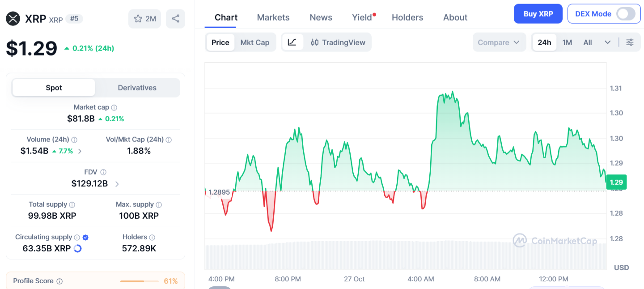
Task: Open the News tab
Action: click(321, 17)
